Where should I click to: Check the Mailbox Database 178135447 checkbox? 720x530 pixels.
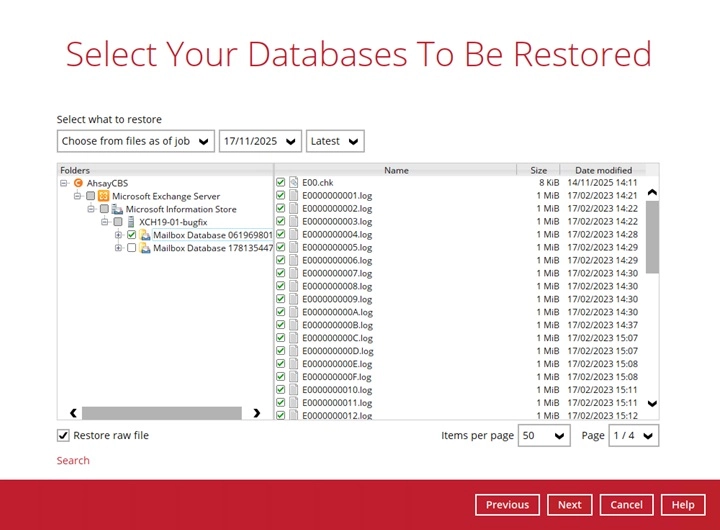(x=131, y=248)
